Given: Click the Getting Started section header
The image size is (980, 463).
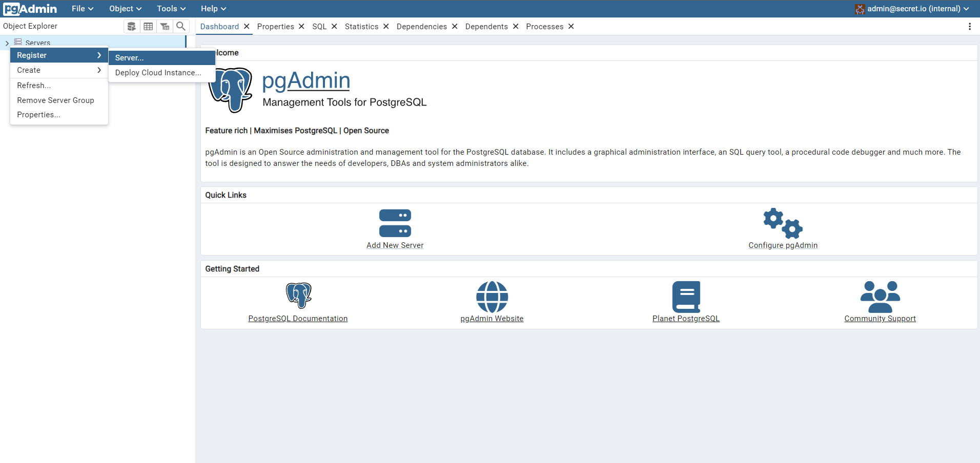Looking at the screenshot, I should [x=232, y=269].
